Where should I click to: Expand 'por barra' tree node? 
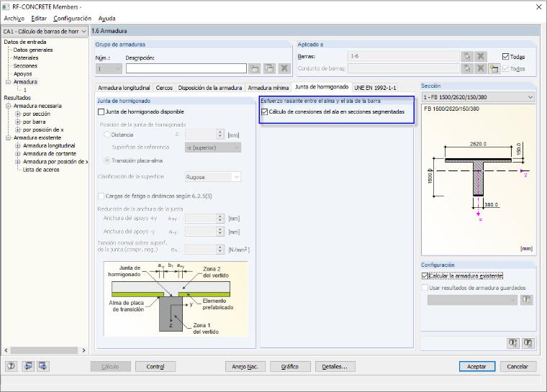click(18, 122)
